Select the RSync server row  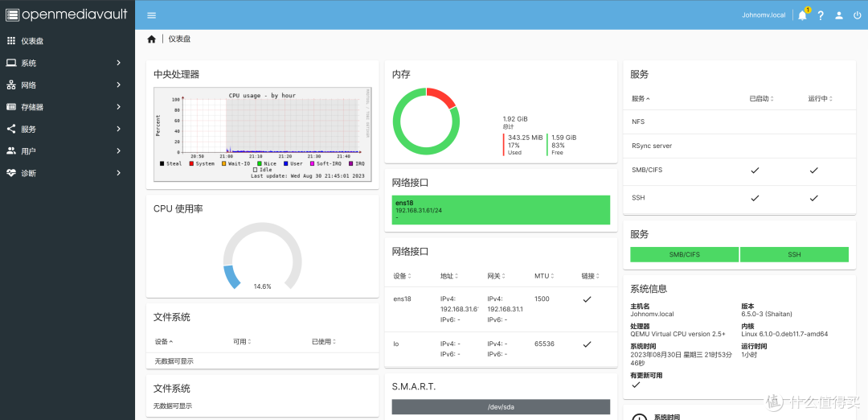click(x=739, y=146)
